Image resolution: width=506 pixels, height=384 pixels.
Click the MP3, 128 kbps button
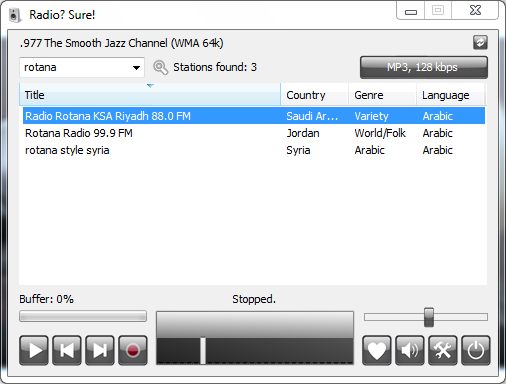coord(424,68)
